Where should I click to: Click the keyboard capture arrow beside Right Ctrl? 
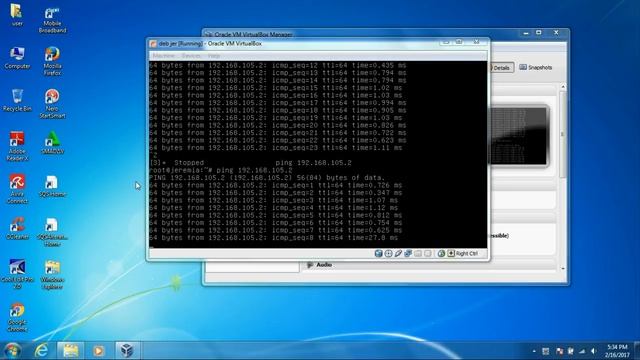pyautogui.click(x=451, y=253)
